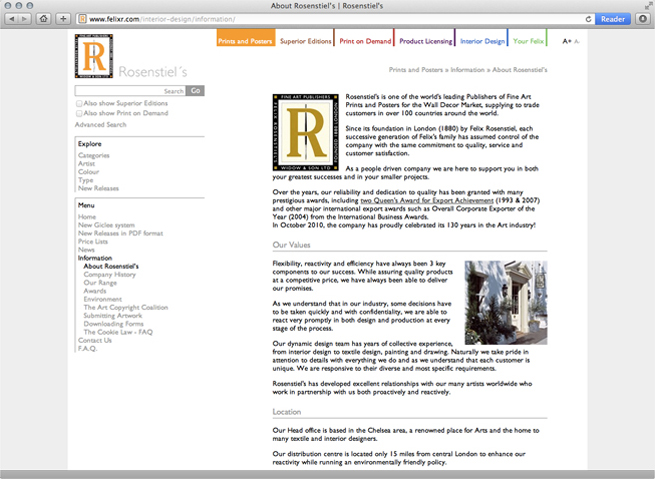
Task: Open Colour under Explore
Action: tap(88, 172)
